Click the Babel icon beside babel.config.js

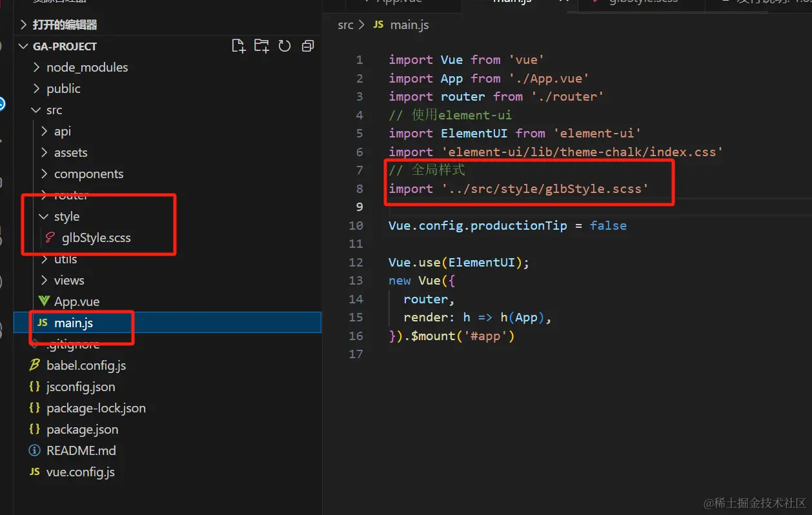[35, 365]
